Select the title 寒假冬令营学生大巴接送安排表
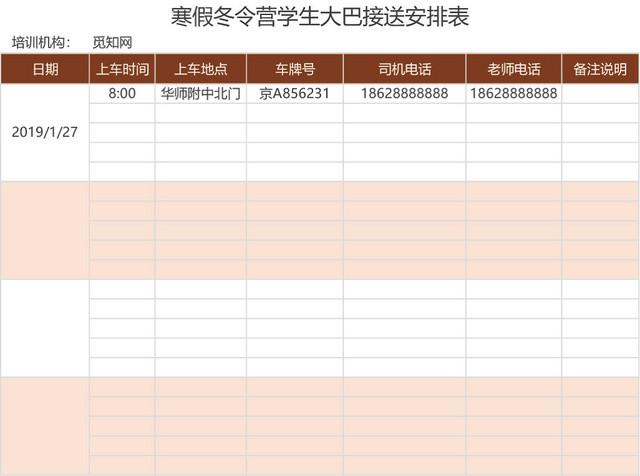Image resolution: width=640 pixels, height=476 pixels. (x=320, y=17)
